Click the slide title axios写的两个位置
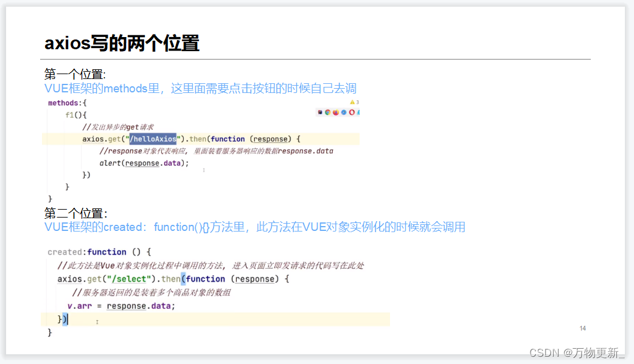This screenshot has width=634, height=364. pos(122,43)
